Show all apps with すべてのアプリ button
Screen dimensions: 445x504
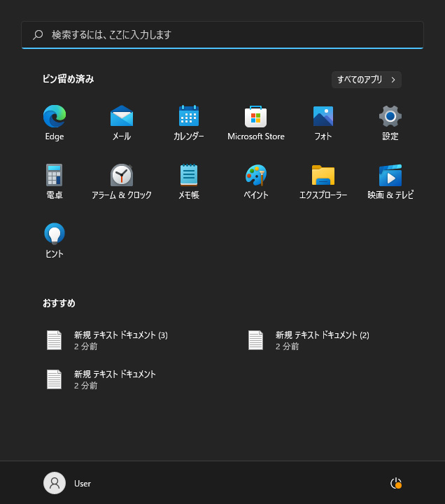(x=367, y=80)
